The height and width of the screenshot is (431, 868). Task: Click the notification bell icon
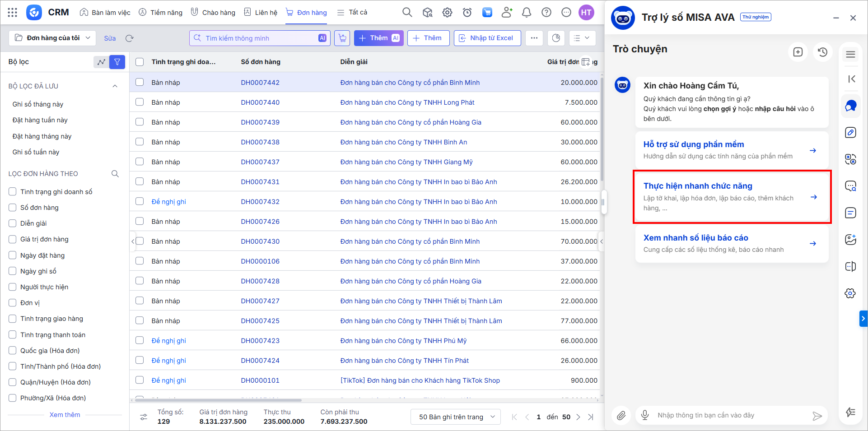click(x=526, y=13)
